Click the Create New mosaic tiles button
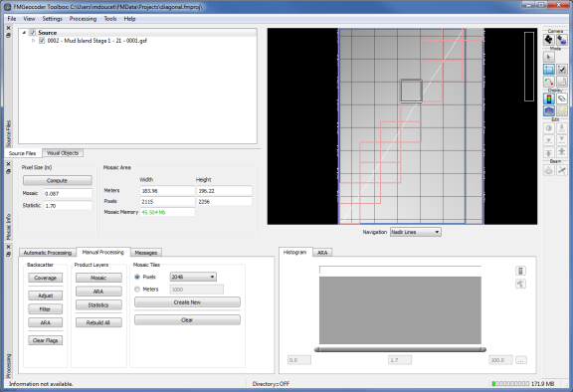This screenshot has height=392, width=573. click(187, 302)
